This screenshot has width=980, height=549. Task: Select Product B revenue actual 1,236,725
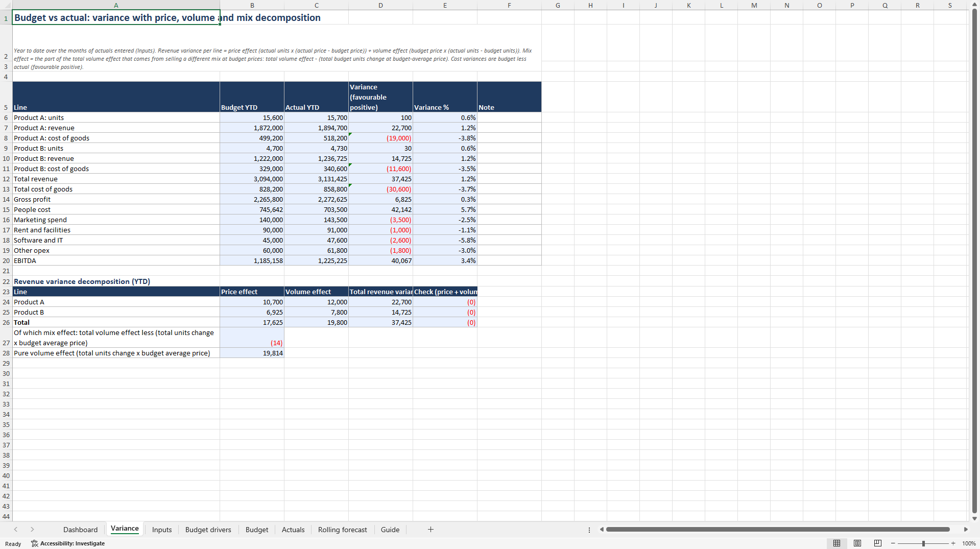(x=316, y=158)
